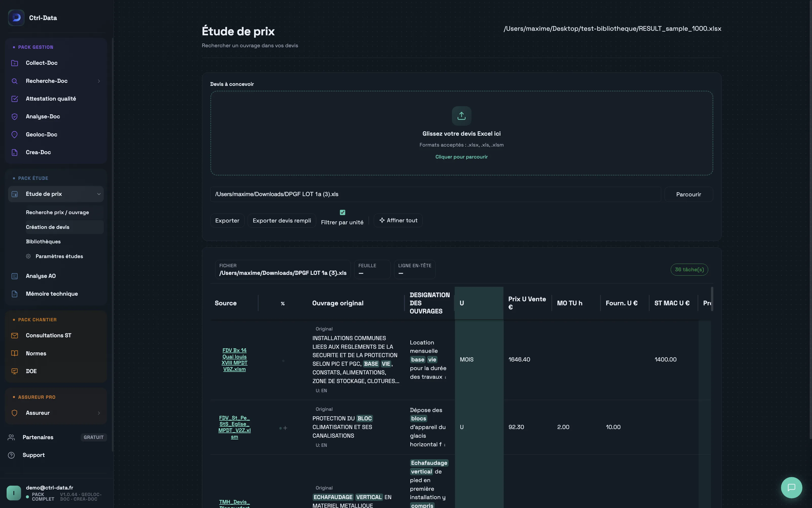Click the DESIGNATION DES OUVRAGES column header
Image resolution: width=812 pixels, height=508 pixels.
pyautogui.click(x=430, y=303)
